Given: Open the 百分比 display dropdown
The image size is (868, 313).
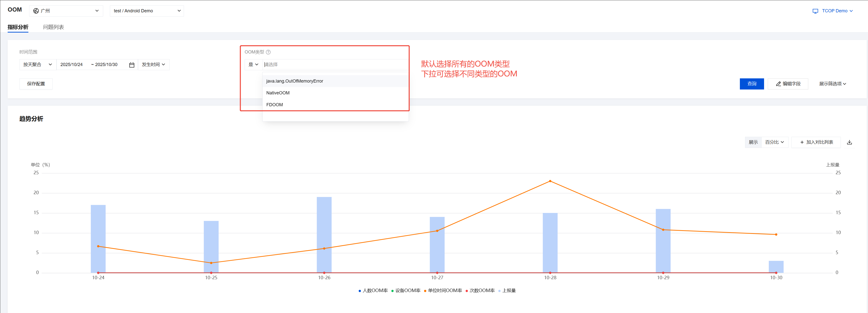Looking at the screenshot, I should point(774,142).
